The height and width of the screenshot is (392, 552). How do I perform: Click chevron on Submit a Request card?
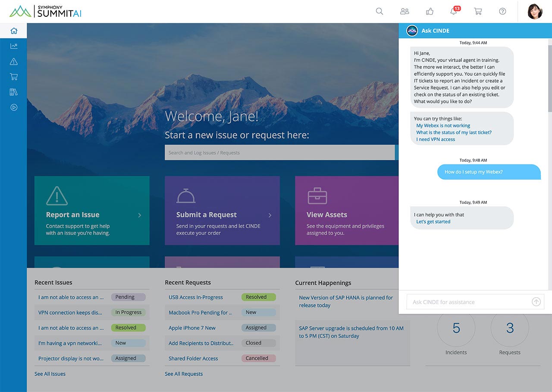[270, 215]
